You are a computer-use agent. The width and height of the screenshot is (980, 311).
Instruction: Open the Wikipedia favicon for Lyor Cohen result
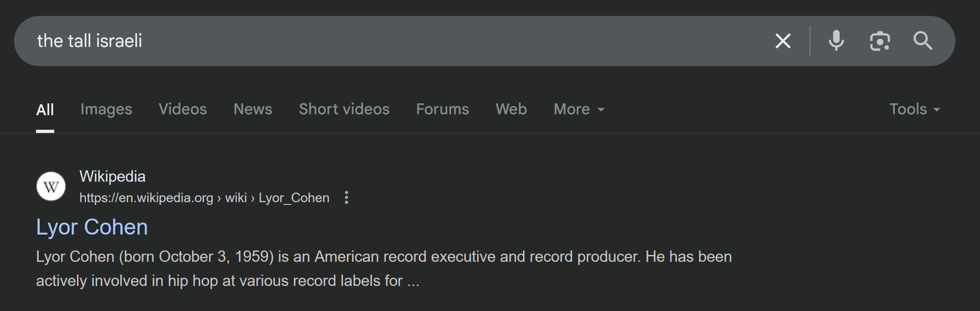(51, 186)
